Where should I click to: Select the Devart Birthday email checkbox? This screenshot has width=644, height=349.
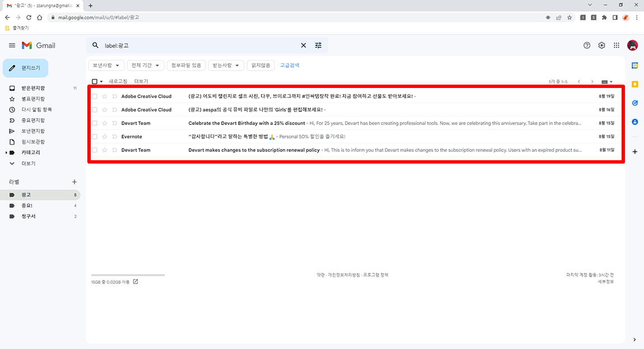95,123
